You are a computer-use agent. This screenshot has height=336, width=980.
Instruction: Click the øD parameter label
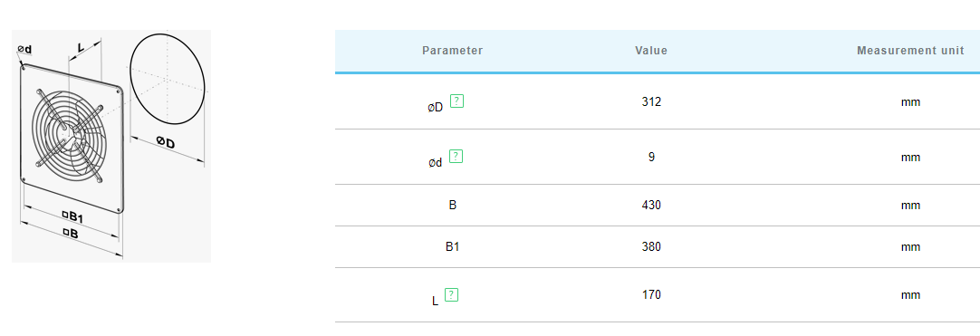(x=436, y=108)
